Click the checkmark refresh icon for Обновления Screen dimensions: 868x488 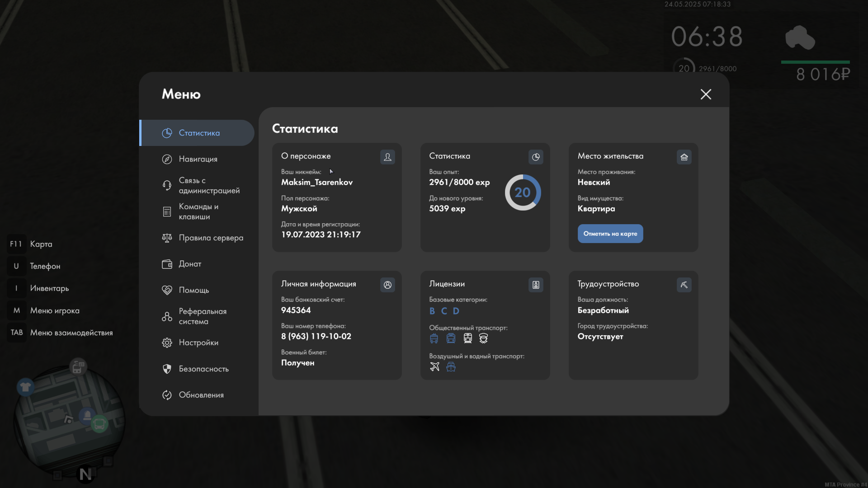(x=167, y=395)
